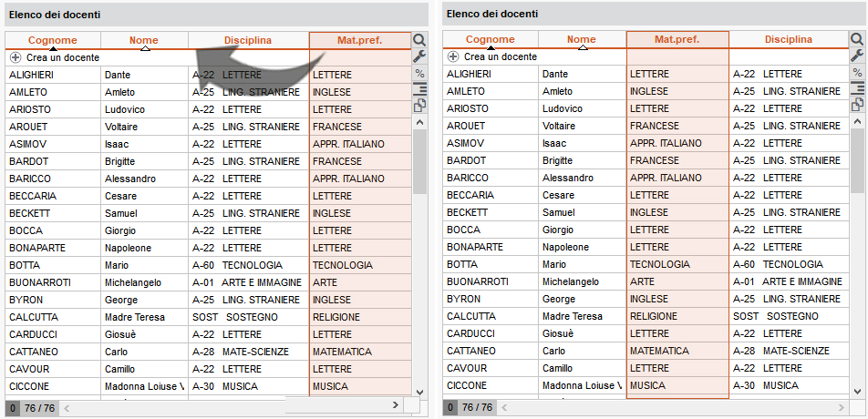This screenshot has width=868, height=419.
Task: Click Crea un docente in left list
Action: (x=63, y=57)
